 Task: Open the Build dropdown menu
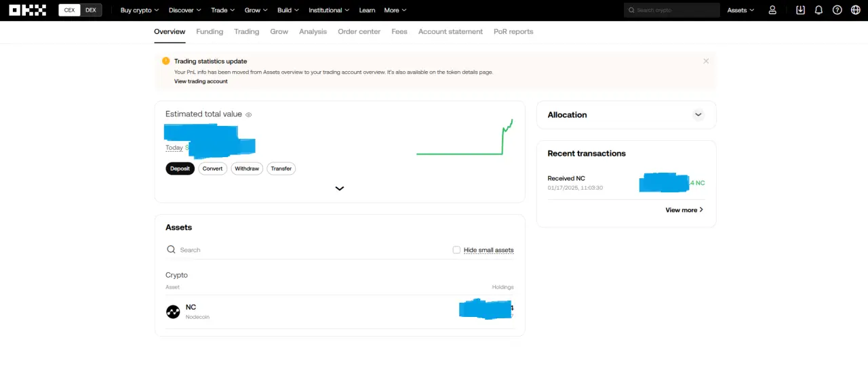[288, 10]
